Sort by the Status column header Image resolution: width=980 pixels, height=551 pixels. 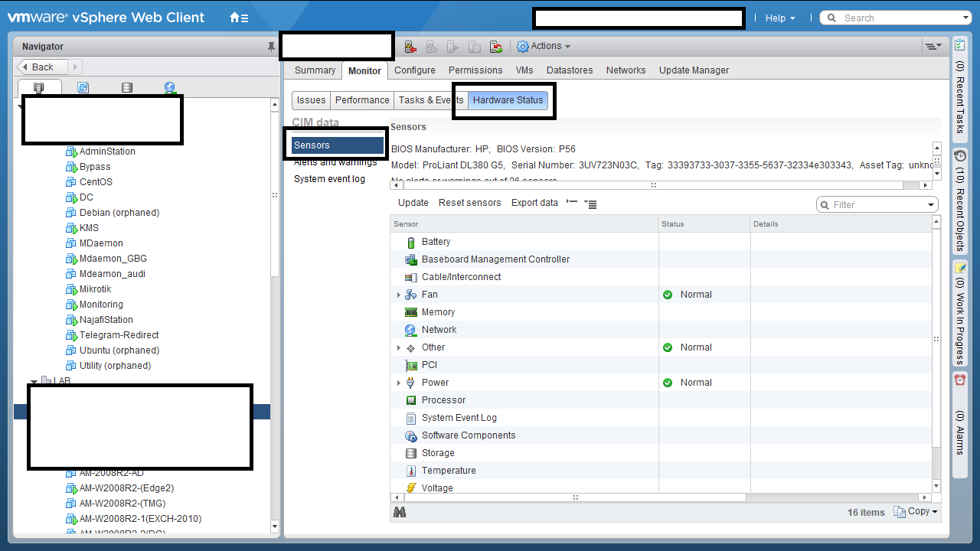click(x=704, y=224)
